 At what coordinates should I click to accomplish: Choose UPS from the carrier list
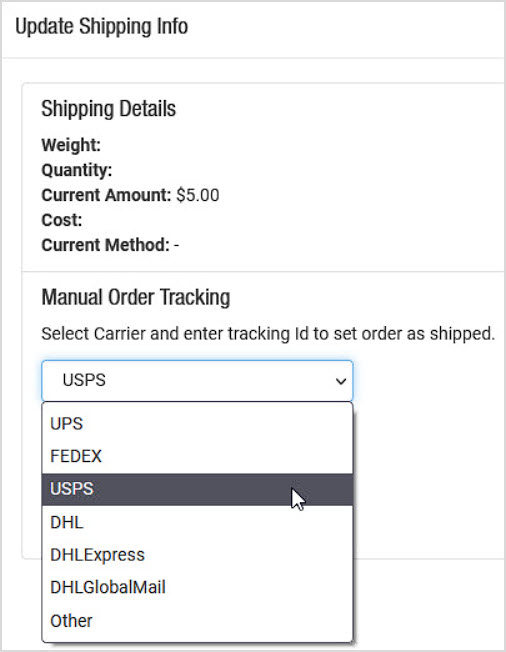(197, 424)
